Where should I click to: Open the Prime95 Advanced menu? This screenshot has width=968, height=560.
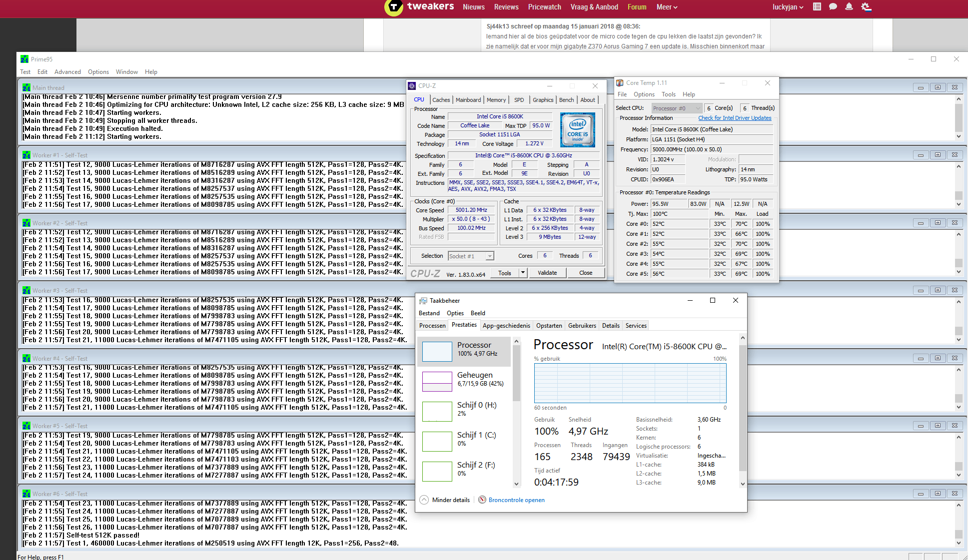point(67,72)
